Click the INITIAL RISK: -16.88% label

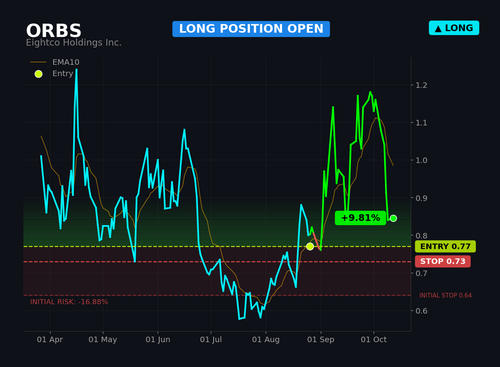(69, 302)
